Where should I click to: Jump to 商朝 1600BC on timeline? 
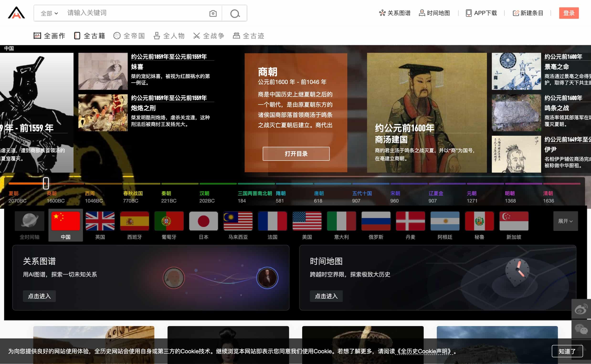[56, 197]
